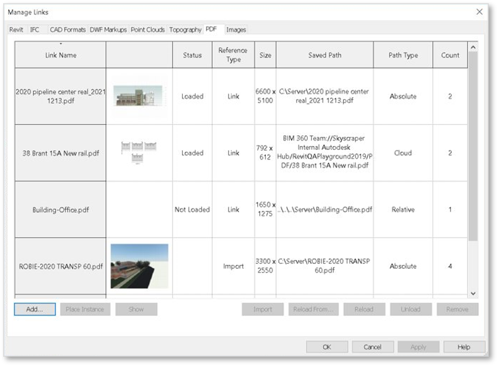Click the Import button

[263, 309]
